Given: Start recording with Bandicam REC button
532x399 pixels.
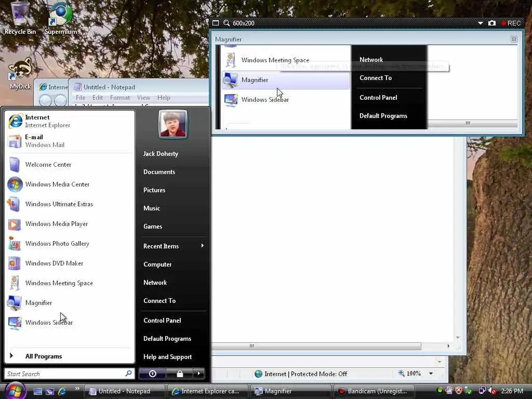Looking at the screenshot, I should coord(511,23).
